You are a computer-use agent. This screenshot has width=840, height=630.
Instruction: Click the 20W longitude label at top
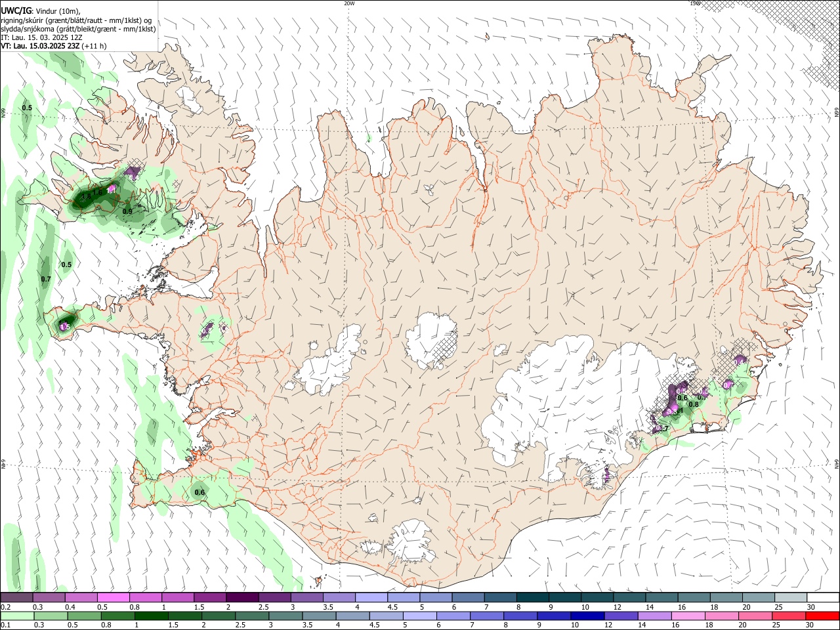[349, 3]
